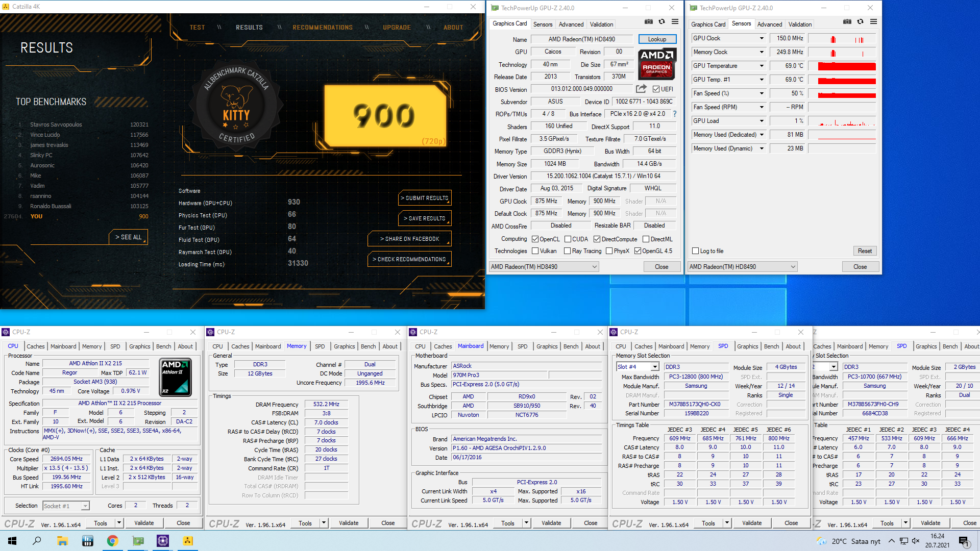
Task: Click Submit Results in Catzilla
Action: pos(425,198)
